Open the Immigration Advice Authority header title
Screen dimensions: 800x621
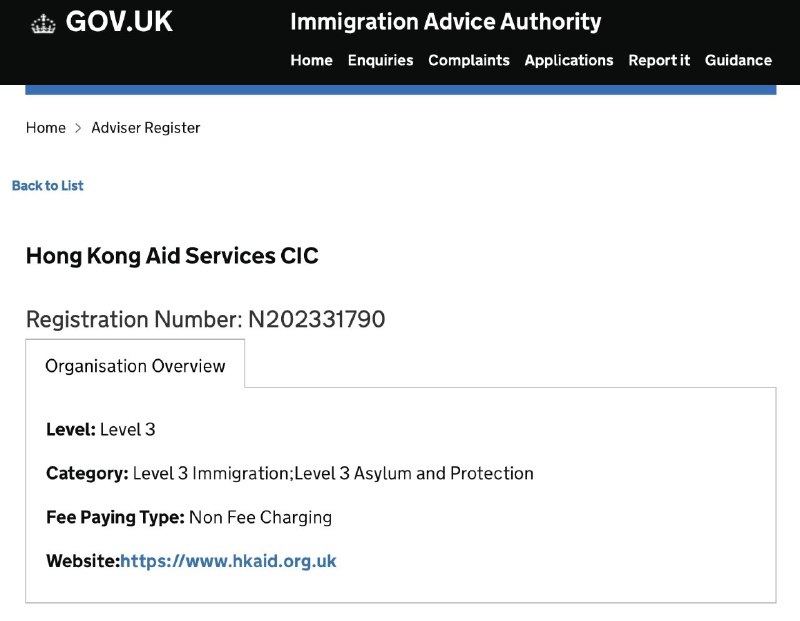(x=445, y=22)
